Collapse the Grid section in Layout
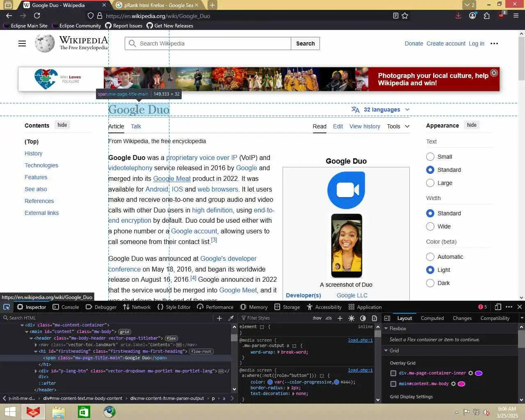 pyautogui.click(x=386, y=351)
